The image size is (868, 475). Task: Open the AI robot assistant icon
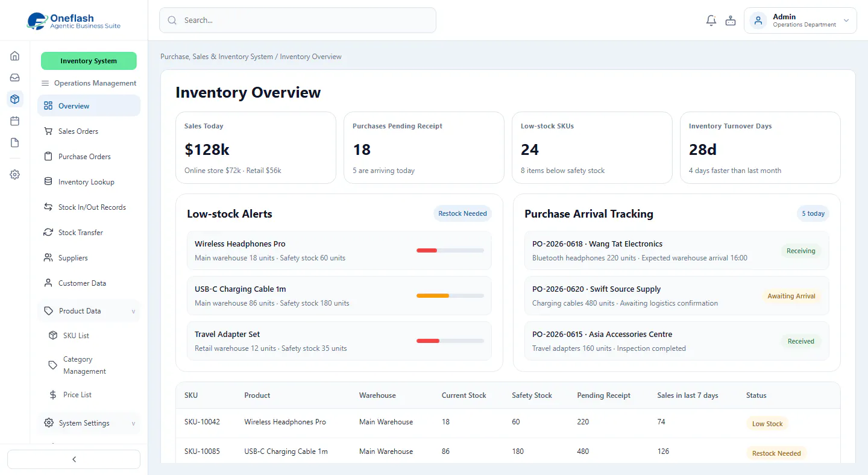tap(731, 20)
